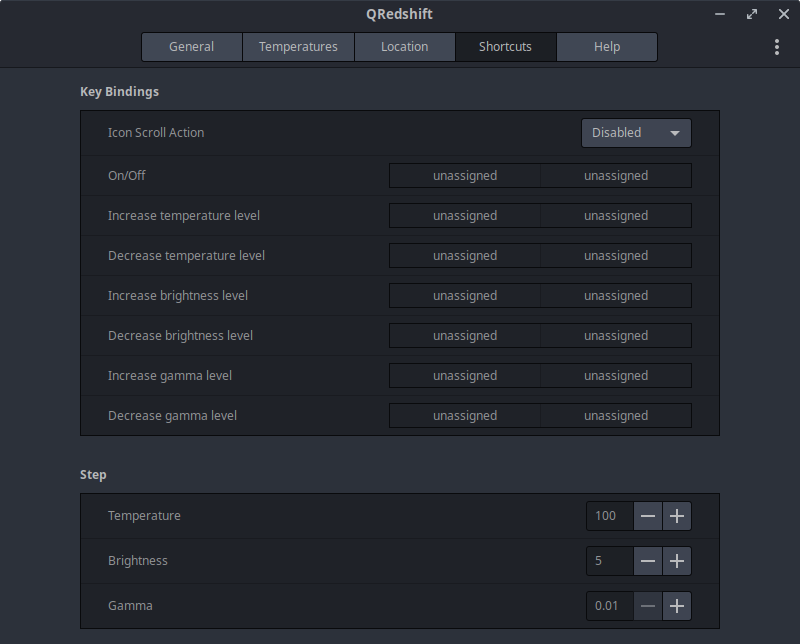Click the plus button for Temperature step

tap(677, 516)
